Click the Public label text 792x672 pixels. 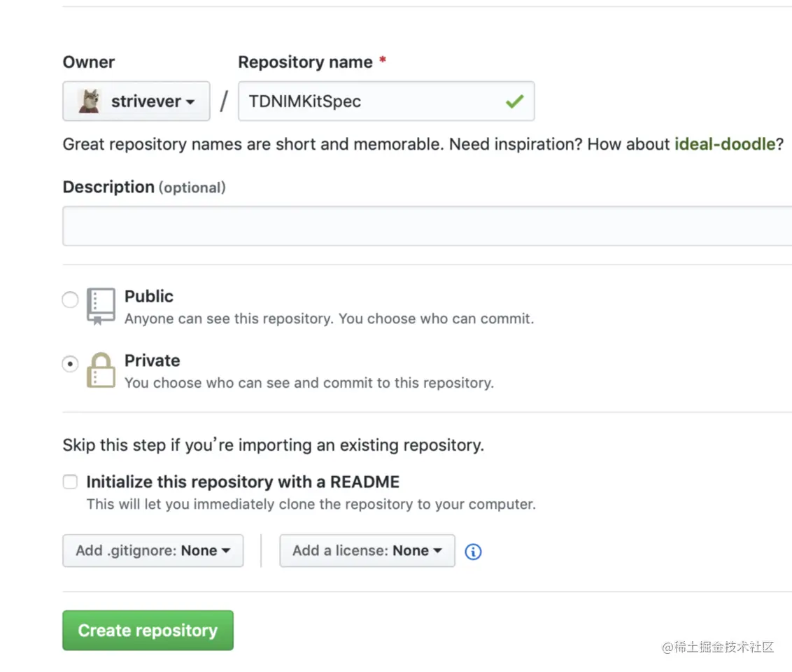coord(148,296)
